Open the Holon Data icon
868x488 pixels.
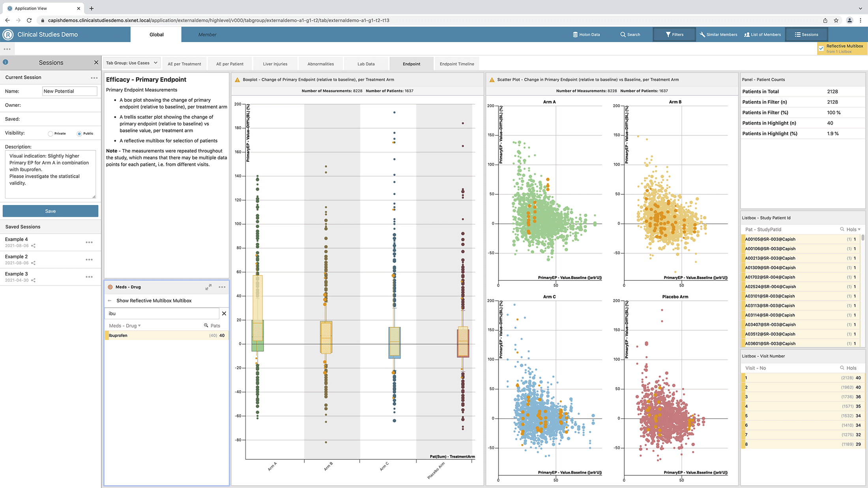coord(575,35)
